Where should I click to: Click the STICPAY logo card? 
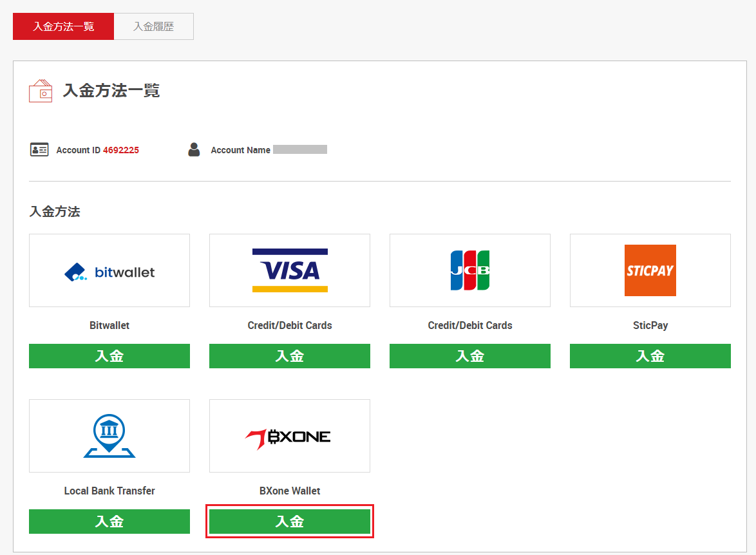pyautogui.click(x=650, y=270)
